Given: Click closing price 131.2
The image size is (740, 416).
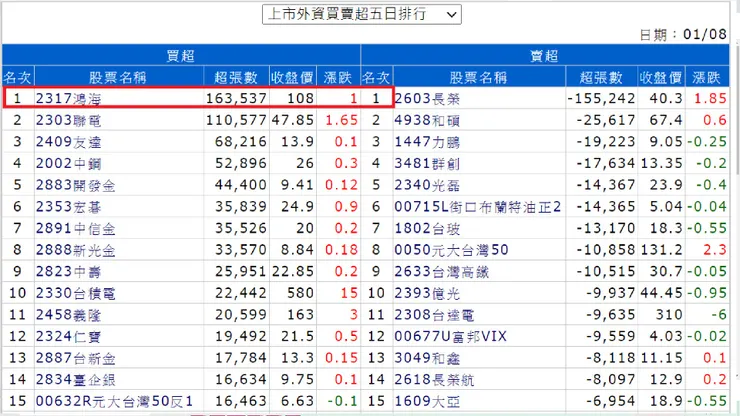Looking at the screenshot, I should pos(661,250).
